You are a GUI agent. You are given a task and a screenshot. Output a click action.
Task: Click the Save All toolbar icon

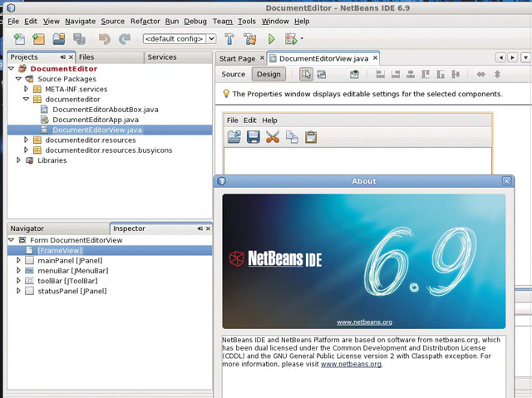[x=80, y=39]
